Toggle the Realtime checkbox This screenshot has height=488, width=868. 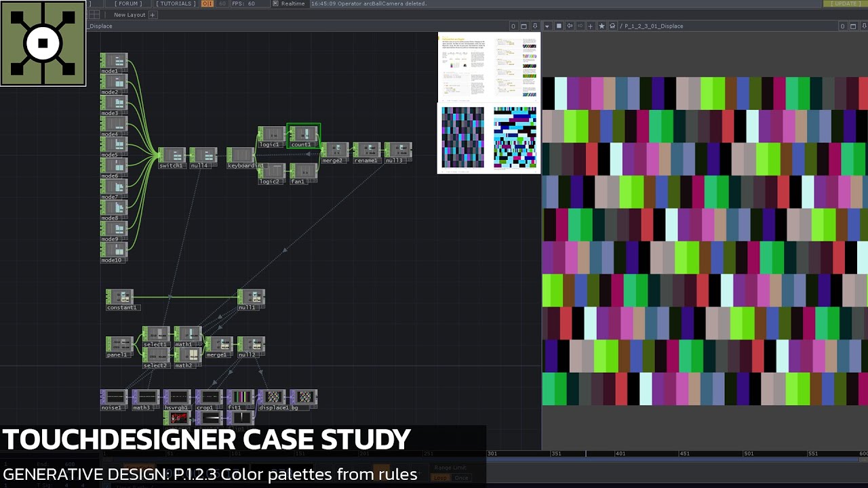275,3
